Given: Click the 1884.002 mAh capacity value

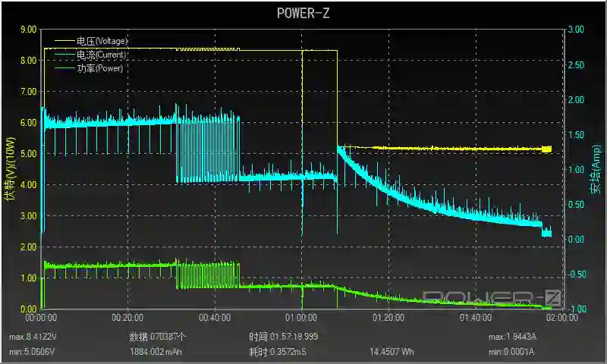Looking at the screenshot, I should click(x=156, y=352).
